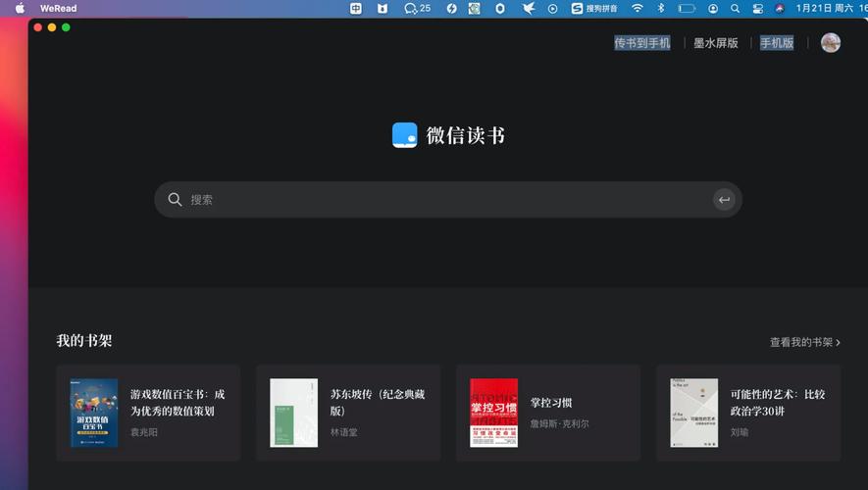The image size is (868, 490).
Task: Click 查看我的书架 link
Action: (x=805, y=342)
